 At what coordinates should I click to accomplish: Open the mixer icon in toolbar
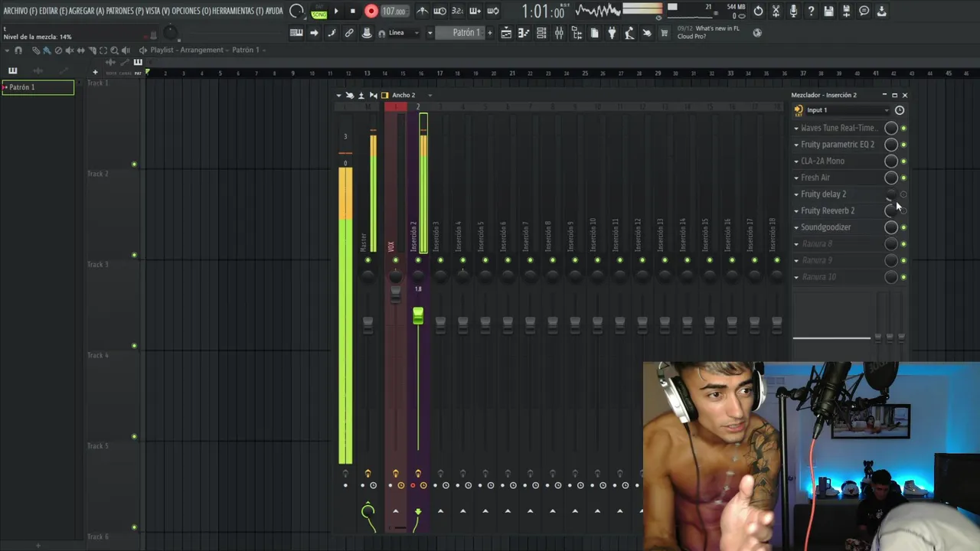tap(559, 33)
